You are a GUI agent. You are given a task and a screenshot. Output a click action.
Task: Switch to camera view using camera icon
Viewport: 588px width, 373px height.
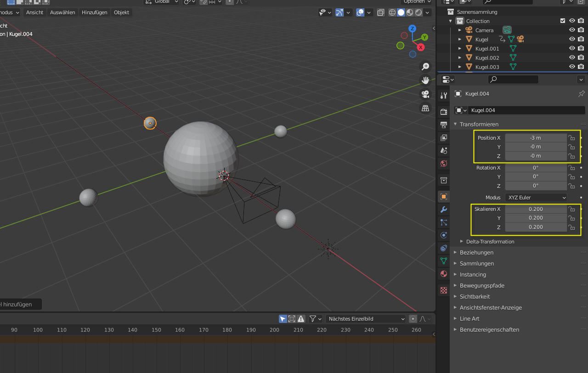point(425,95)
